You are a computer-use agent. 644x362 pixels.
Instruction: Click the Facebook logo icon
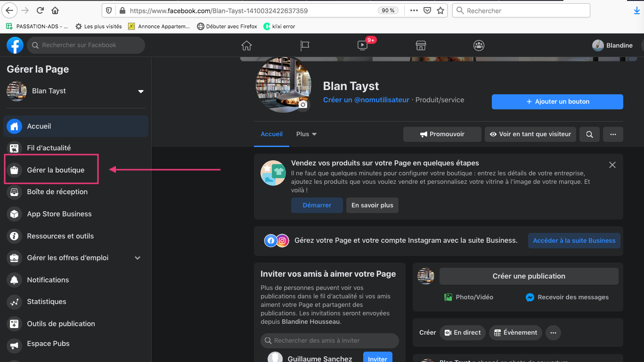click(x=15, y=45)
